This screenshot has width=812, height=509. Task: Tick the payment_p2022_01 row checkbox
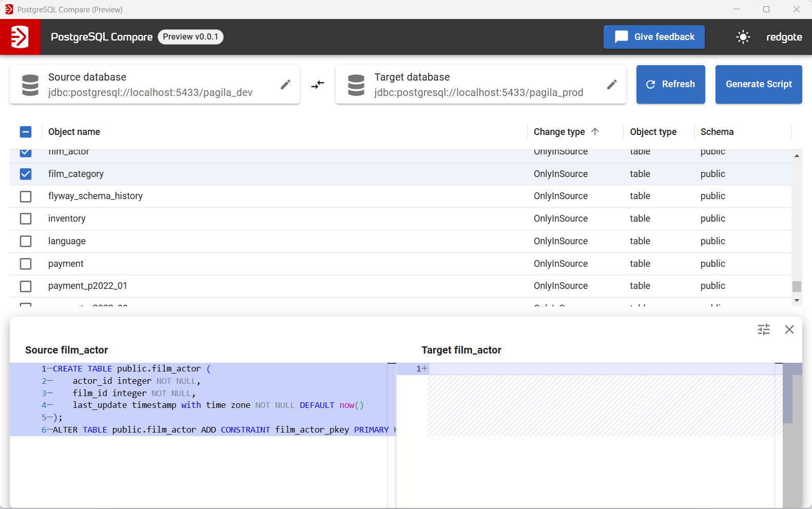(26, 286)
